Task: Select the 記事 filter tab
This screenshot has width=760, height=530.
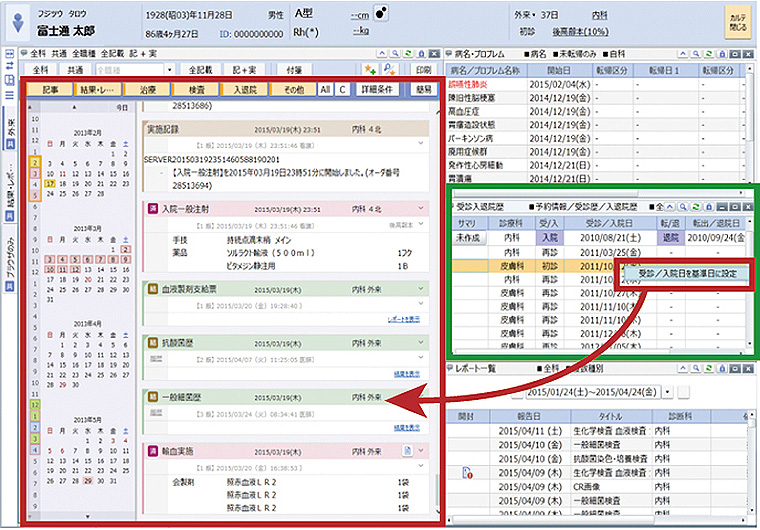Action: pyautogui.click(x=50, y=89)
